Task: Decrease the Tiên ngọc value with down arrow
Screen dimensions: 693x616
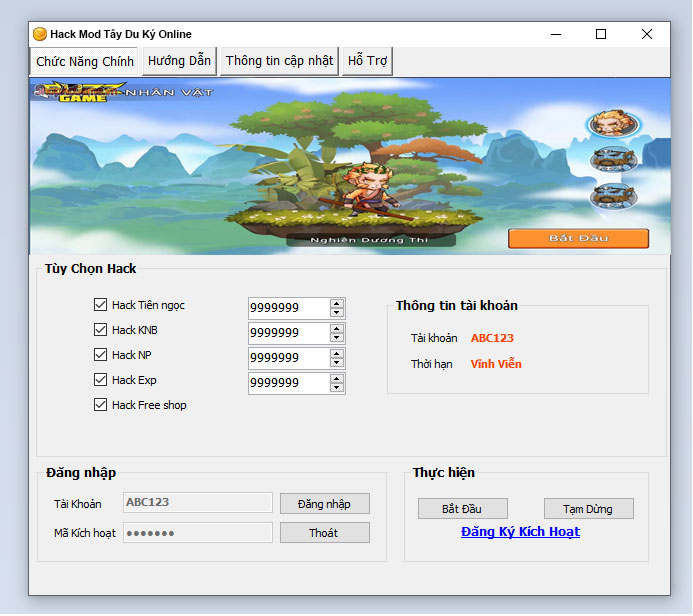Action: pos(337,312)
